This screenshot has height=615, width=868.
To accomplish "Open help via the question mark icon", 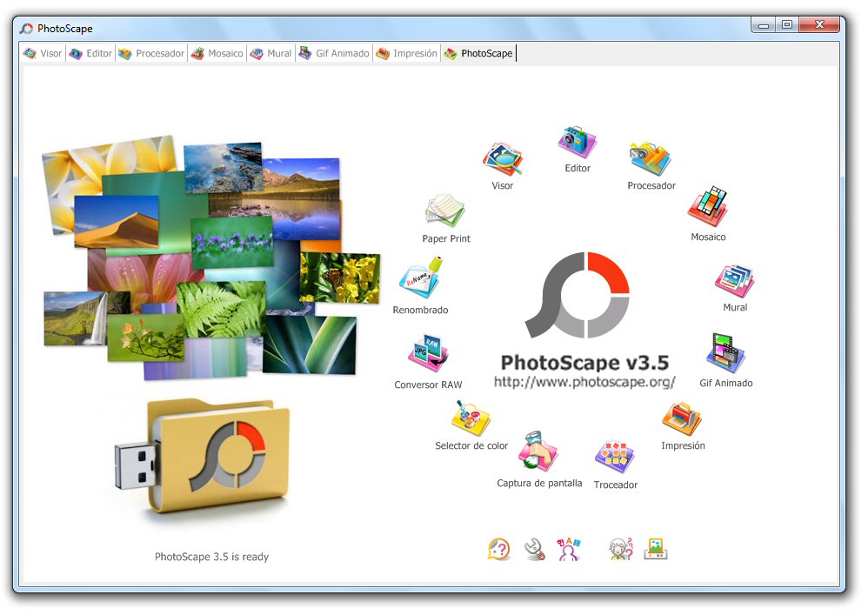I will [x=498, y=548].
